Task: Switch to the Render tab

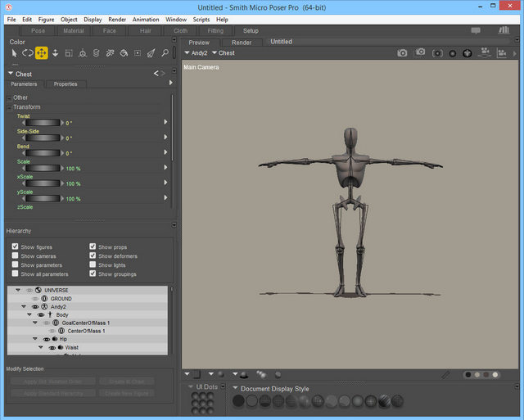Action: coord(242,42)
